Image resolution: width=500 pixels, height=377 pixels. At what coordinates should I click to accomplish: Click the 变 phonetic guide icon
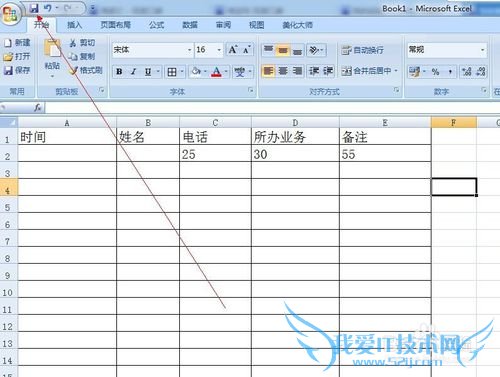tap(239, 71)
